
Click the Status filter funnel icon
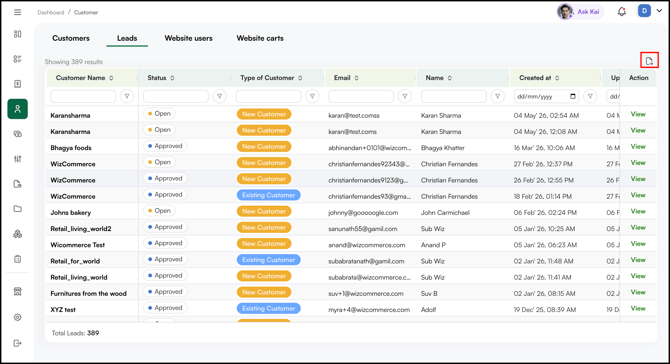[x=220, y=96]
